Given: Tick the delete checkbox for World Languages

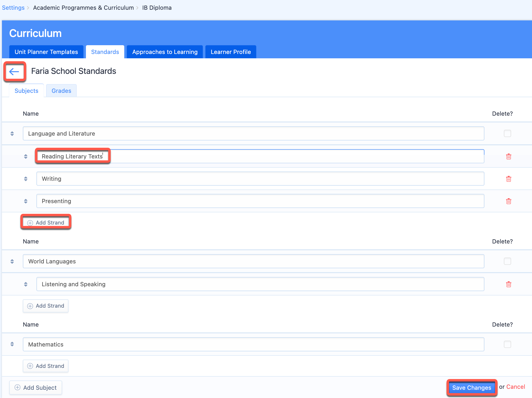Looking at the screenshot, I should [x=507, y=261].
